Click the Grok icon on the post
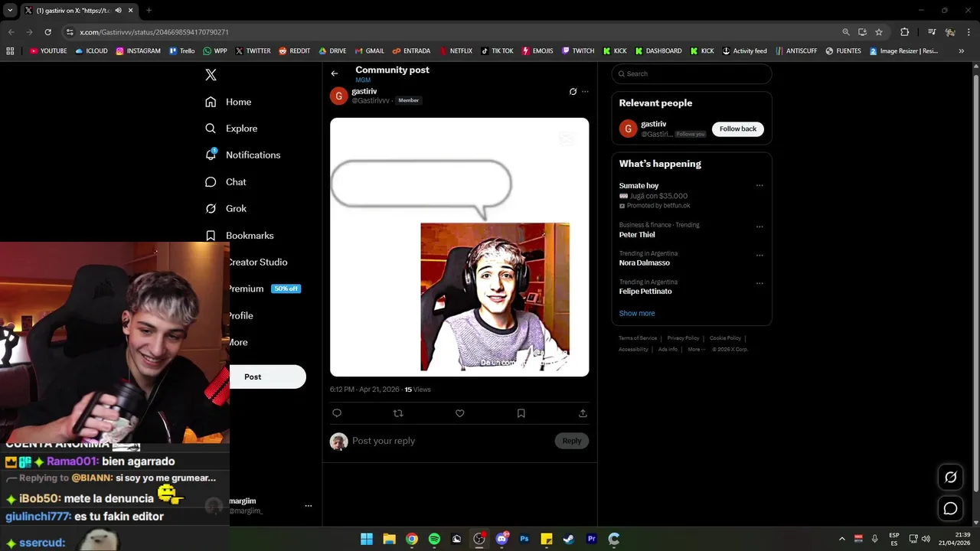Screen dimensions: 980x551 tap(573, 92)
